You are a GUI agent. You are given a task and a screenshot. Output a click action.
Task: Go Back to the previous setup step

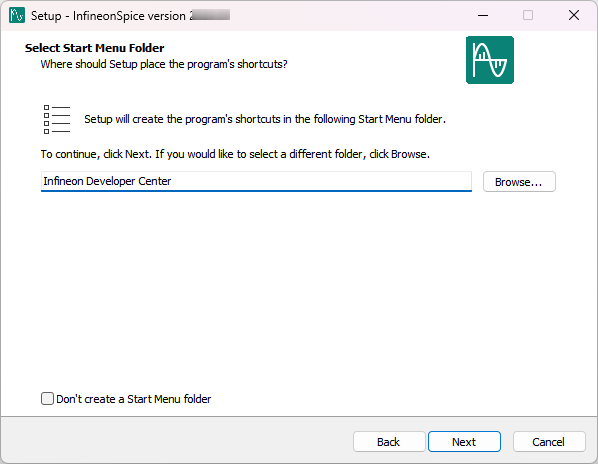389,442
